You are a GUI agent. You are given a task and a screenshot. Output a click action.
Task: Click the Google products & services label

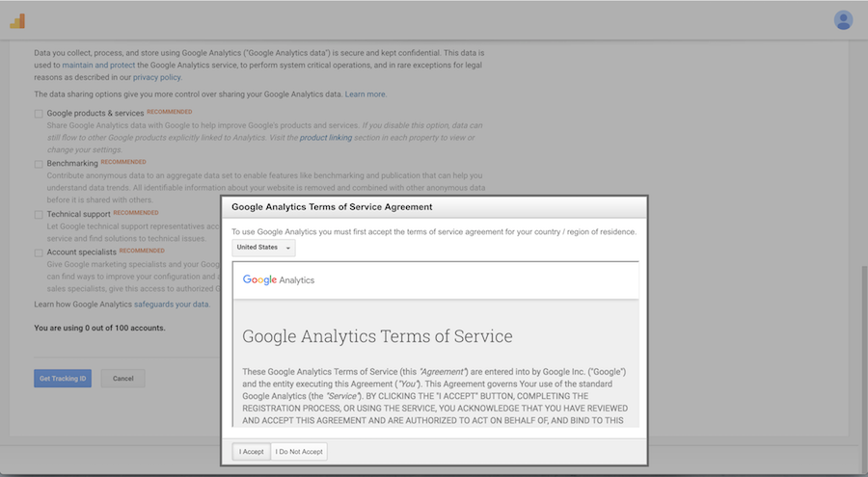tap(95, 113)
